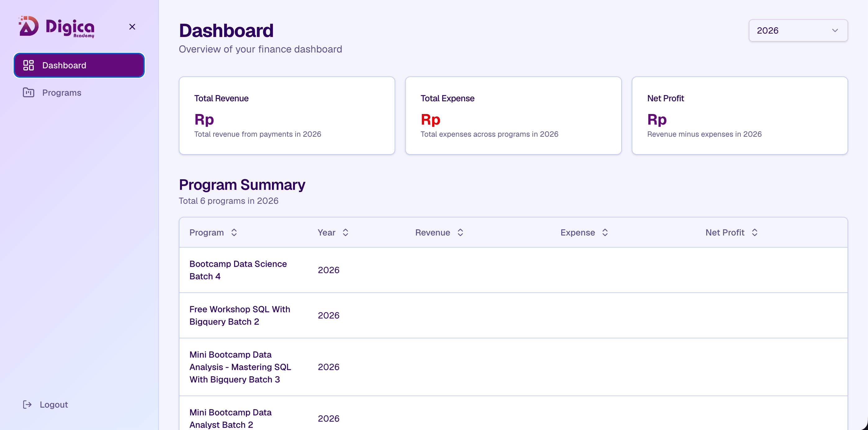Click 'Total expenses across programs in 2026'

click(x=489, y=134)
